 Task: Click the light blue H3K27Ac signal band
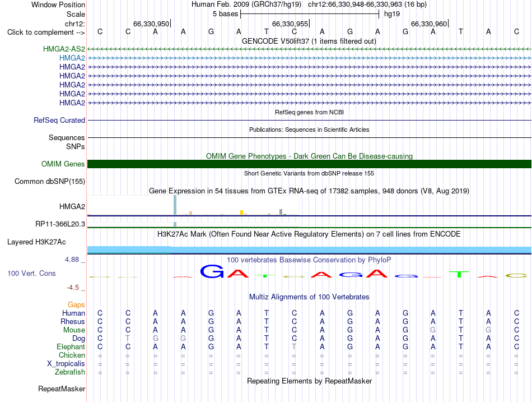click(309, 249)
